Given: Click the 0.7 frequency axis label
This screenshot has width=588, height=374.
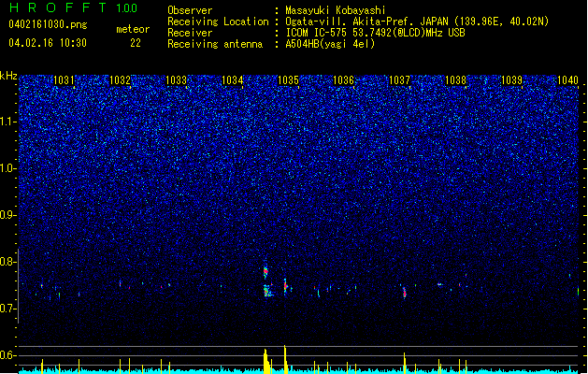Looking at the screenshot, I should 8,309.
